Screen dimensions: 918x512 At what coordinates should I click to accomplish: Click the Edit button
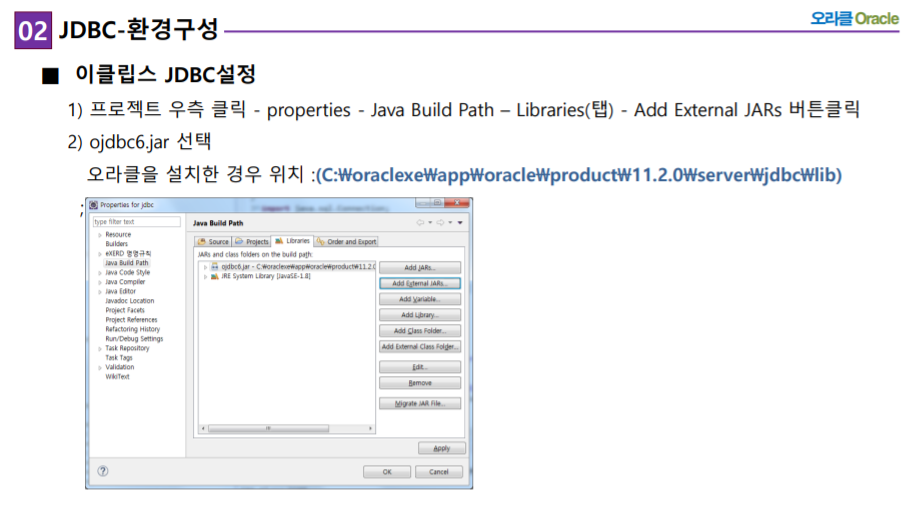click(420, 367)
